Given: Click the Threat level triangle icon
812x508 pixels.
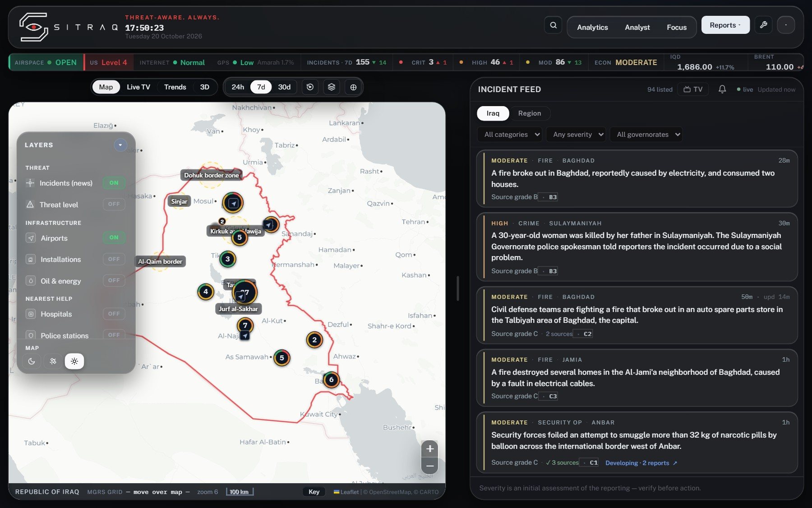Looking at the screenshot, I should 30,205.
